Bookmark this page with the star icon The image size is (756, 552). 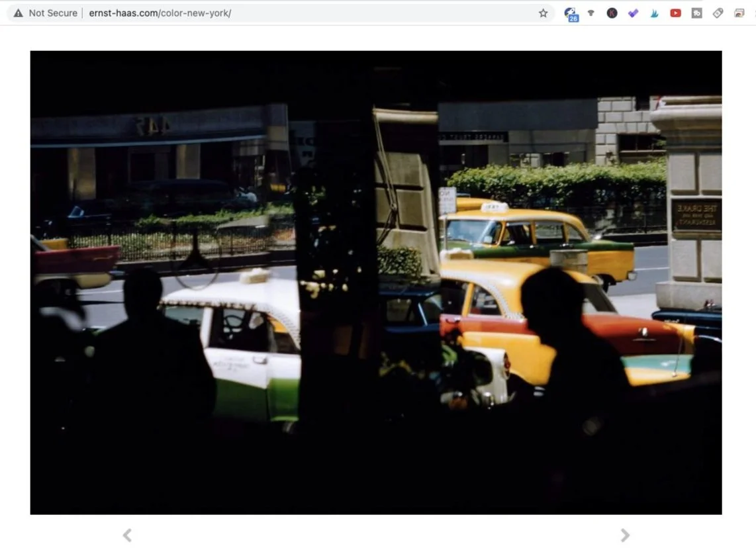pos(543,13)
